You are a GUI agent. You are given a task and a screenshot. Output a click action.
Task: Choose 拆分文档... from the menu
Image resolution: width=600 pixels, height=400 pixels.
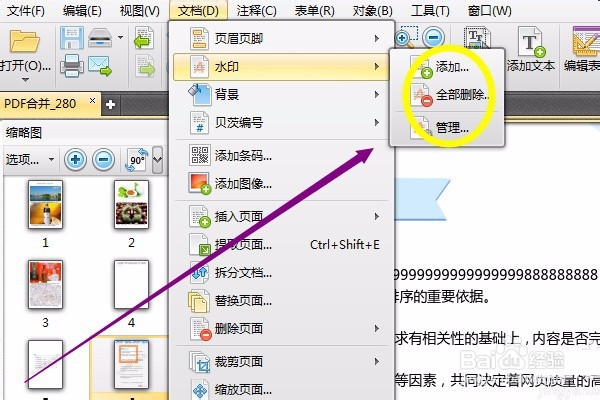pyautogui.click(x=284, y=273)
